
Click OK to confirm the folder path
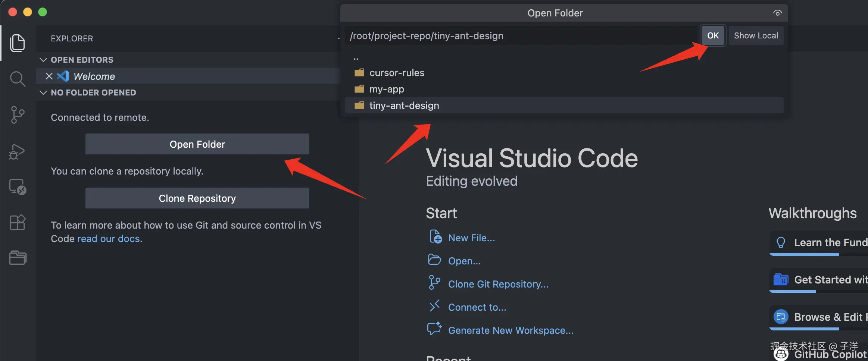[713, 35]
